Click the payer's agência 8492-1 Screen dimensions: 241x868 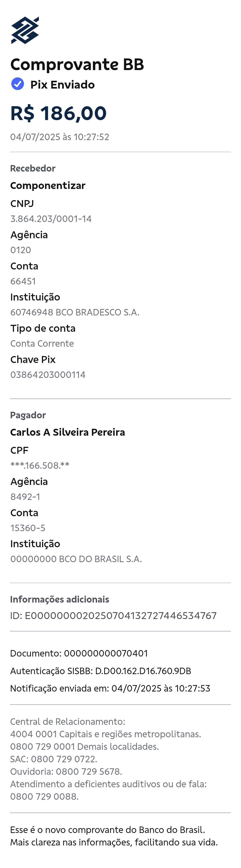[25, 497]
